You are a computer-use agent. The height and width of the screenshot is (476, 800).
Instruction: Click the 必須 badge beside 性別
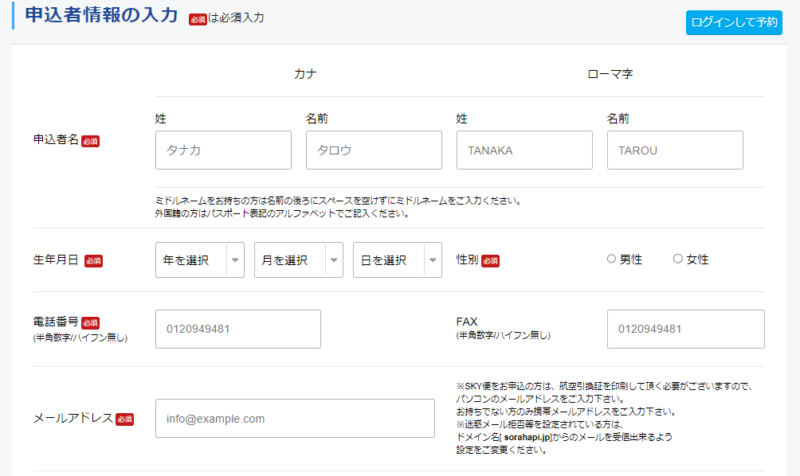click(x=490, y=261)
